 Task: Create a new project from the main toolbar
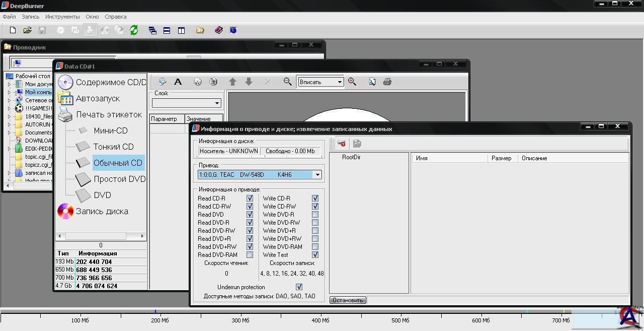coord(13,30)
